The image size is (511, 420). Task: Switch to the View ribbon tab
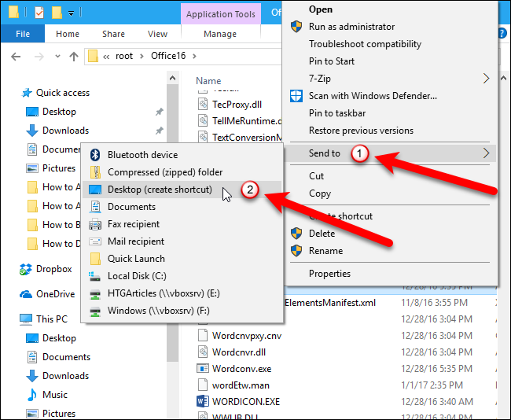pyautogui.click(x=157, y=34)
